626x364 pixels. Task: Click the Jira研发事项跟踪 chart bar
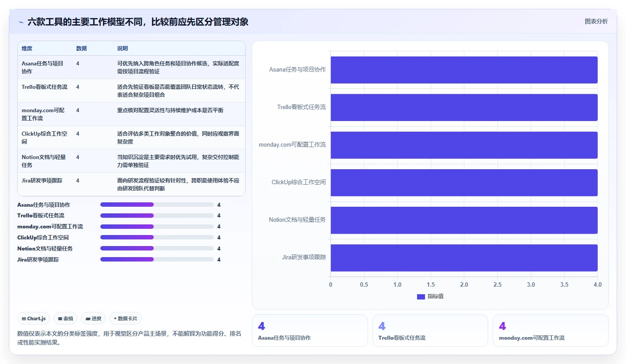pyautogui.click(x=464, y=258)
